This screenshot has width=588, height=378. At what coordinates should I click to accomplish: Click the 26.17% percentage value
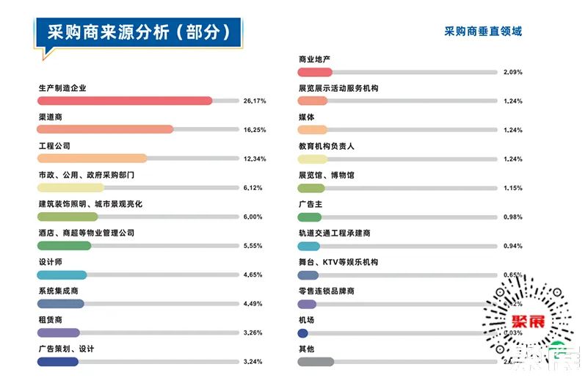point(254,101)
